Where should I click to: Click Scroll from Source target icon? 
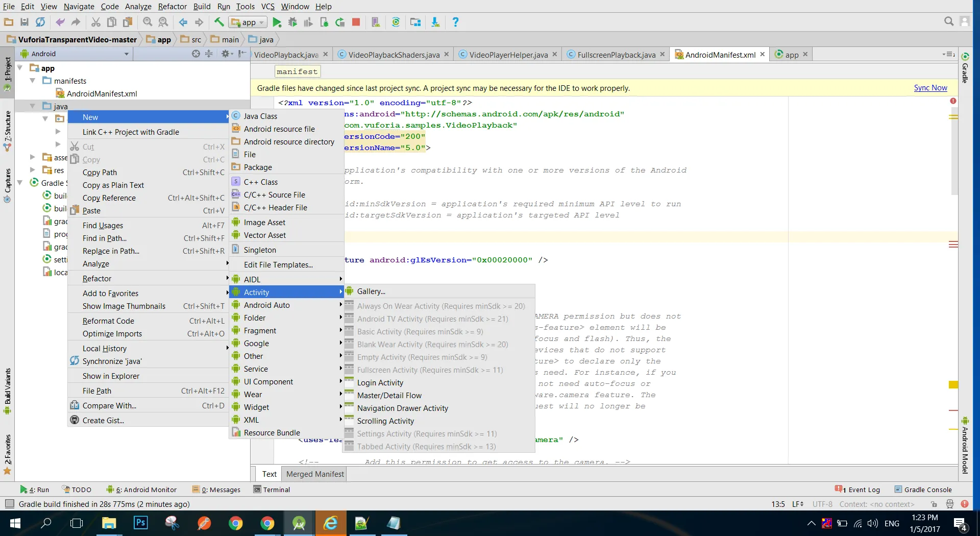tap(196, 54)
